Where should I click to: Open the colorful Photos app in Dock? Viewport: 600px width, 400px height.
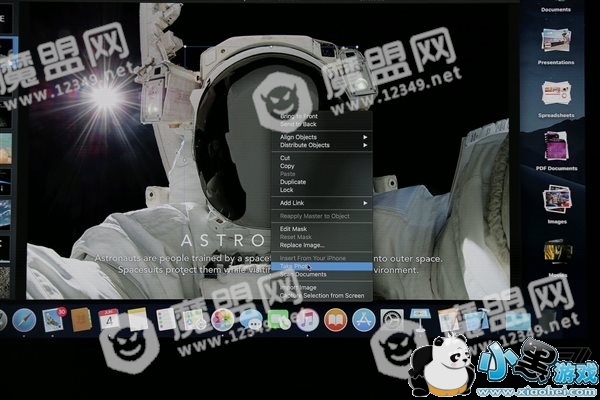[223, 320]
